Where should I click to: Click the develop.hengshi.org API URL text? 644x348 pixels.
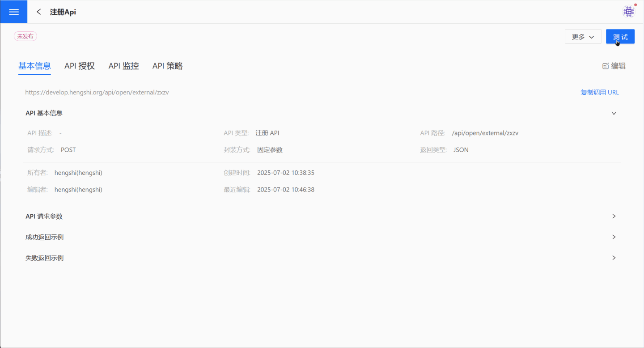pyautogui.click(x=97, y=93)
